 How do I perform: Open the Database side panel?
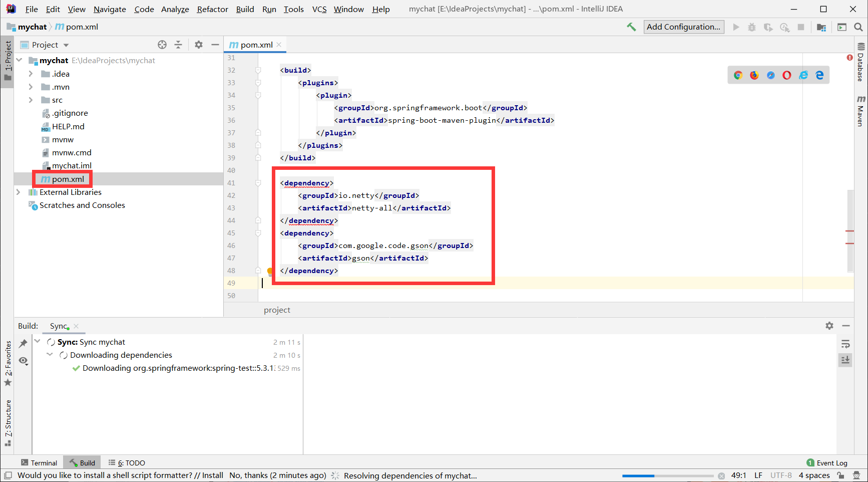pyautogui.click(x=861, y=62)
